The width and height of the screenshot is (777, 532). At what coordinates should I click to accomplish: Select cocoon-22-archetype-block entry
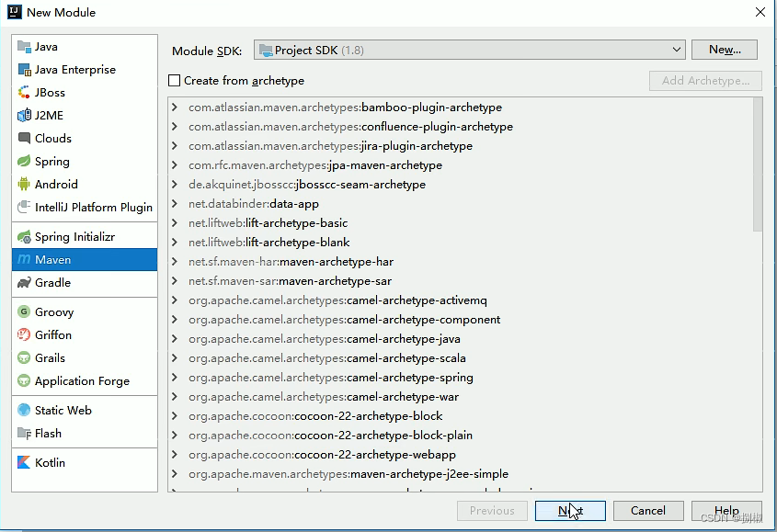(315, 416)
